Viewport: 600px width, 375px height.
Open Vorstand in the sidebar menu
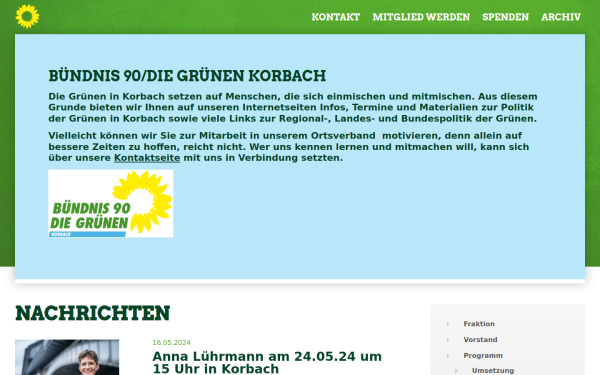tap(480, 339)
